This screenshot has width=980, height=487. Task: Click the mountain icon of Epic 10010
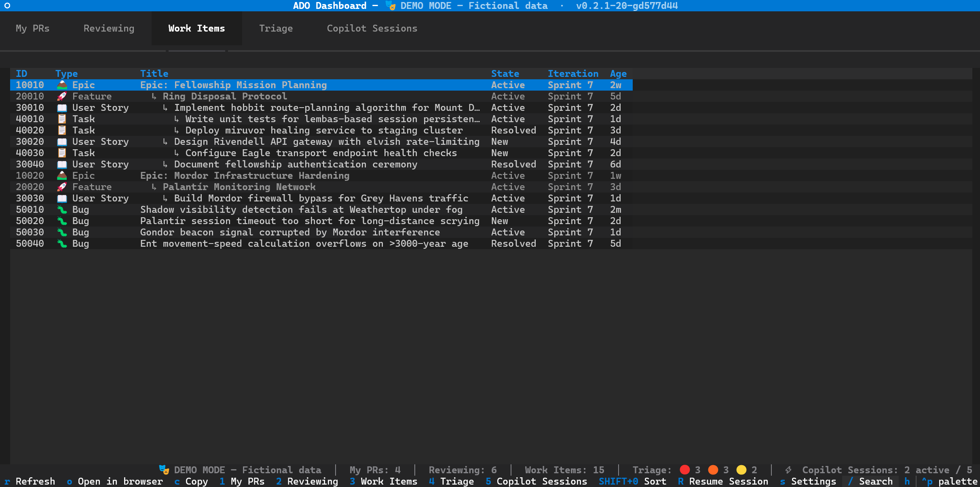coord(62,85)
